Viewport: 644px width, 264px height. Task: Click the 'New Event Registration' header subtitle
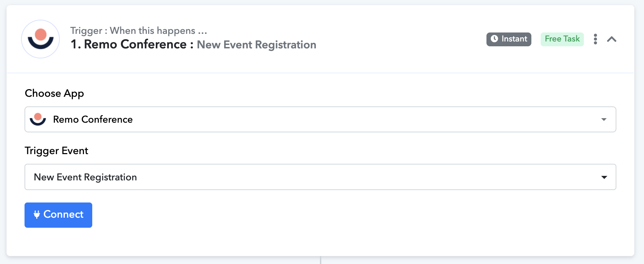[x=256, y=45]
